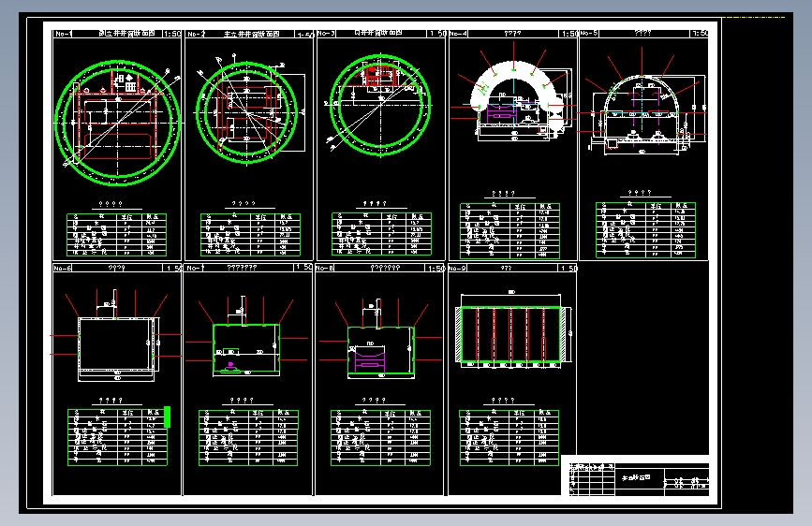Select the yellow dashed line outside the frame
812x526 pixels.
tap(754, 17)
